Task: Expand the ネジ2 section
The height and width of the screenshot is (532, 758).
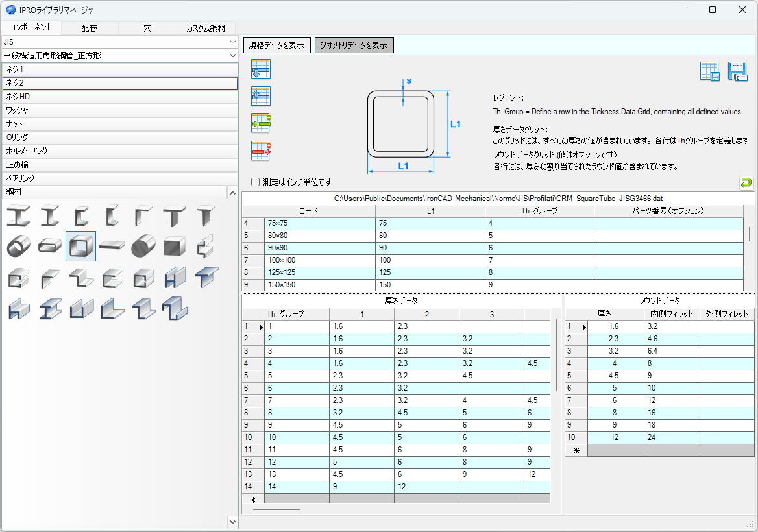Action: 120,83
